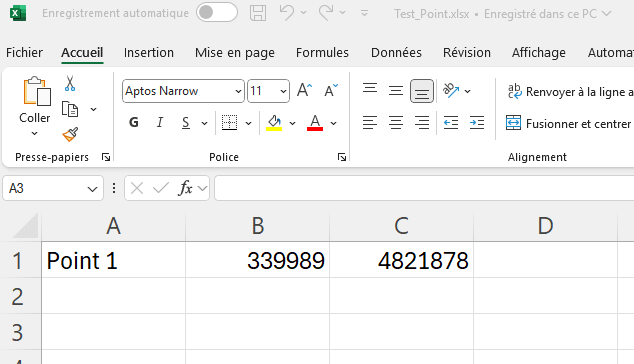Click the Undo arrow icon
The height and width of the screenshot is (364, 634).
(x=287, y=13)
